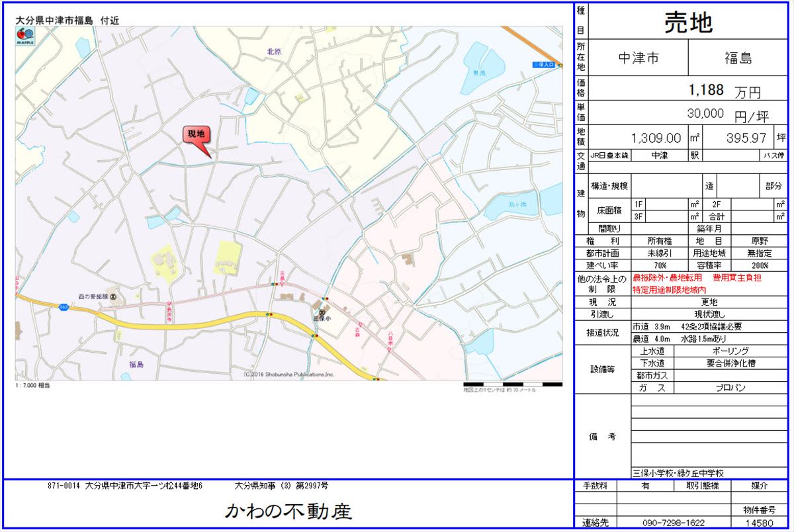This screenshot has width=794, height=532.
Task: Click the phone number 090-7298-1622
Action: tap(673, 523)
